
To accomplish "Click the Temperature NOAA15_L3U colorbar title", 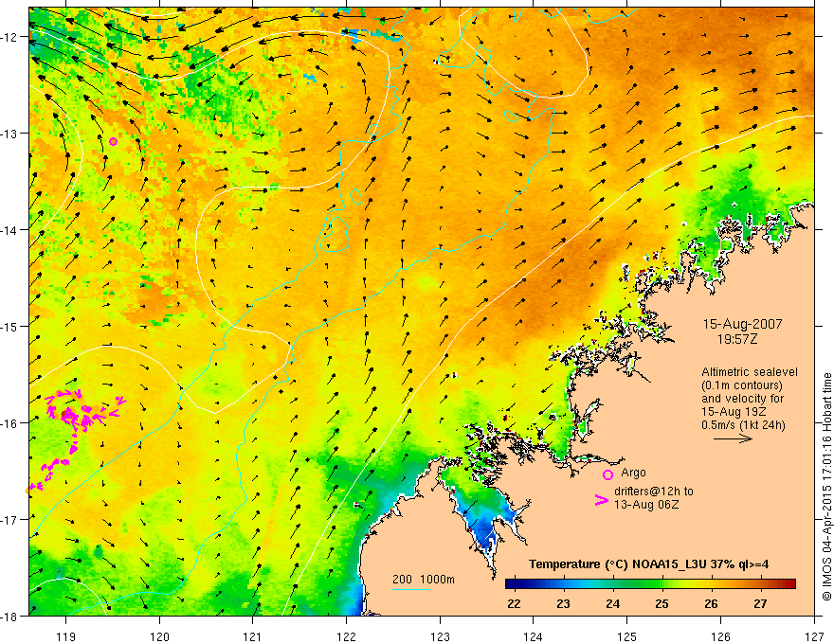I will click(648, 564).
